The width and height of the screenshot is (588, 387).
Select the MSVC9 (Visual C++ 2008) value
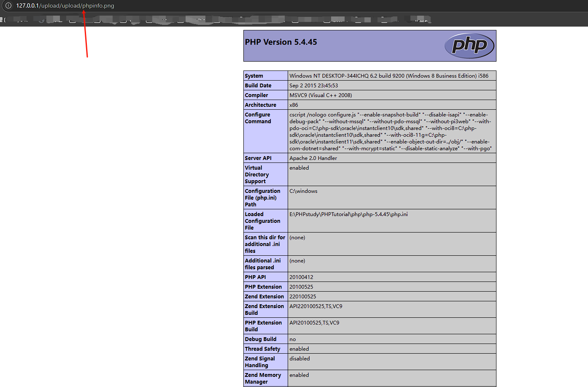[x=321, y=95]
